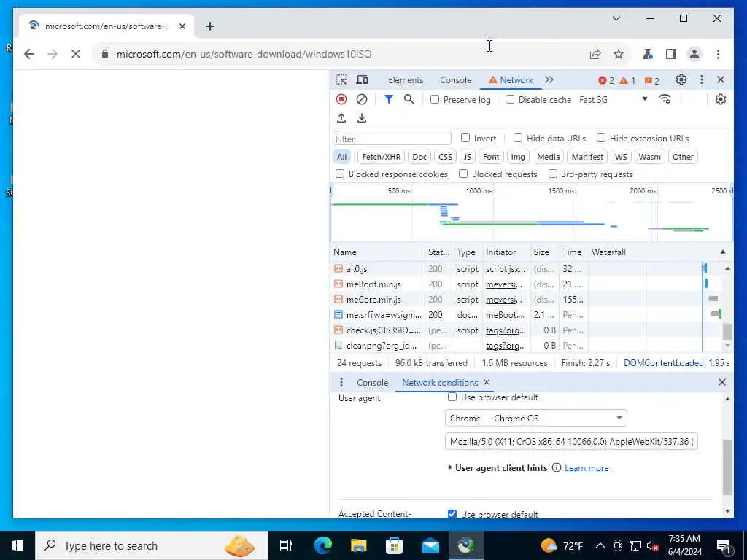Select Network conditions drawer tab
This screenshot has height=560, width=747.
point(440,382)
